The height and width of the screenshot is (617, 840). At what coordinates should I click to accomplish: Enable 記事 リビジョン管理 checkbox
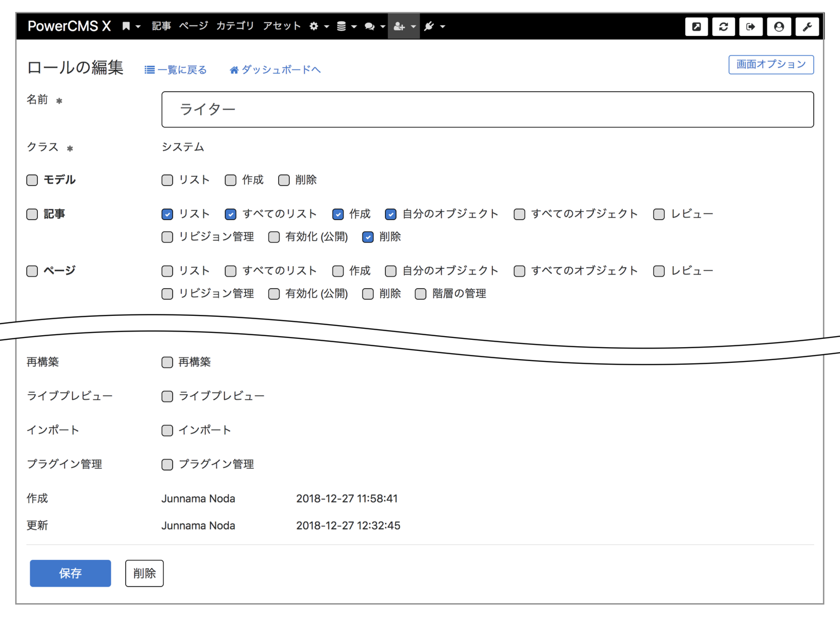pos(167,237)
